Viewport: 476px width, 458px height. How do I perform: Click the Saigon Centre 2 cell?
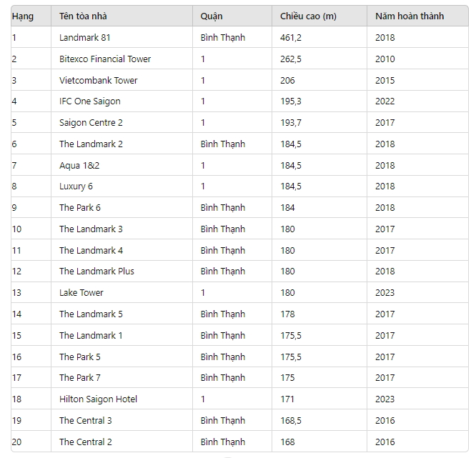pos(91,123)
